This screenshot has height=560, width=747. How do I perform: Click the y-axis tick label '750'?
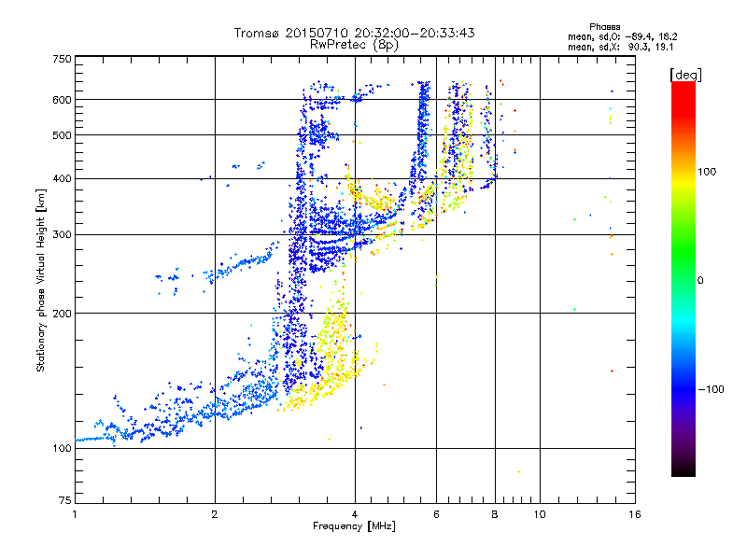pos(63,59)
